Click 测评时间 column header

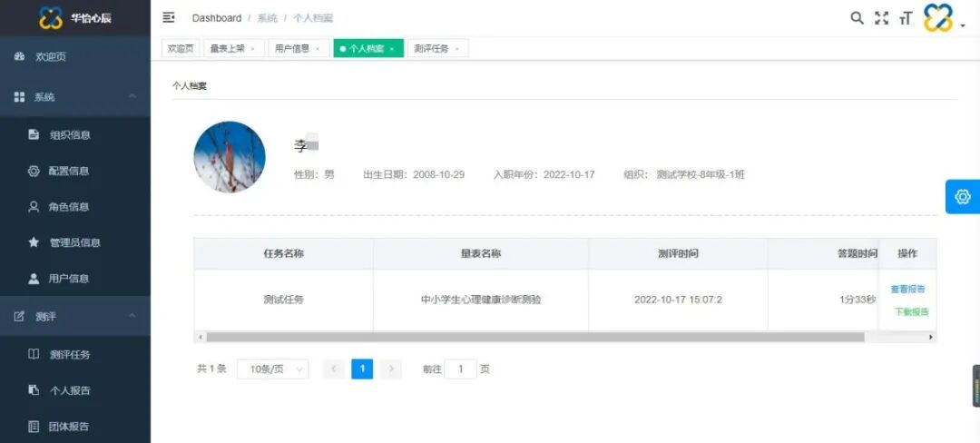pyautogui.click(x=678, y=253)
